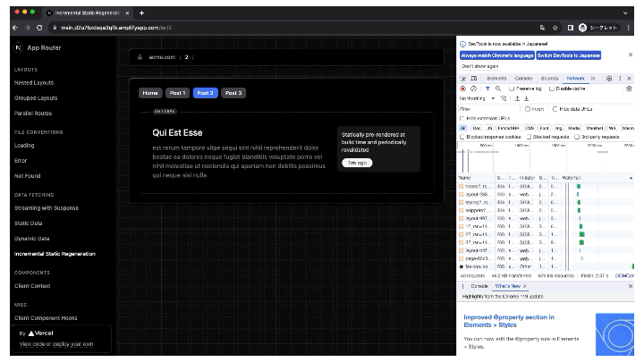Screen dimensions: 644x362
Task: Click the browser address bar URL
Action: coord(115,28)
